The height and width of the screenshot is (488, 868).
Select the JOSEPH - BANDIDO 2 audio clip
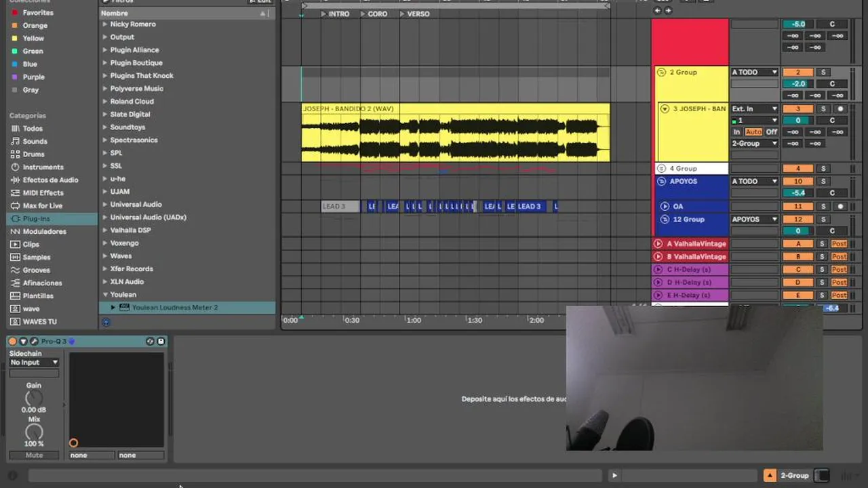[x=456, y=133]
